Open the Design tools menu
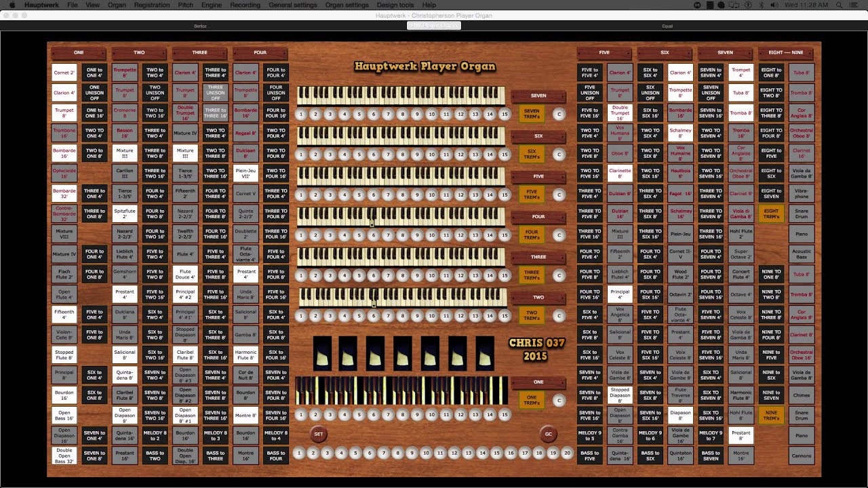This screenshot has height=488, width=868. tap(395, 5)
